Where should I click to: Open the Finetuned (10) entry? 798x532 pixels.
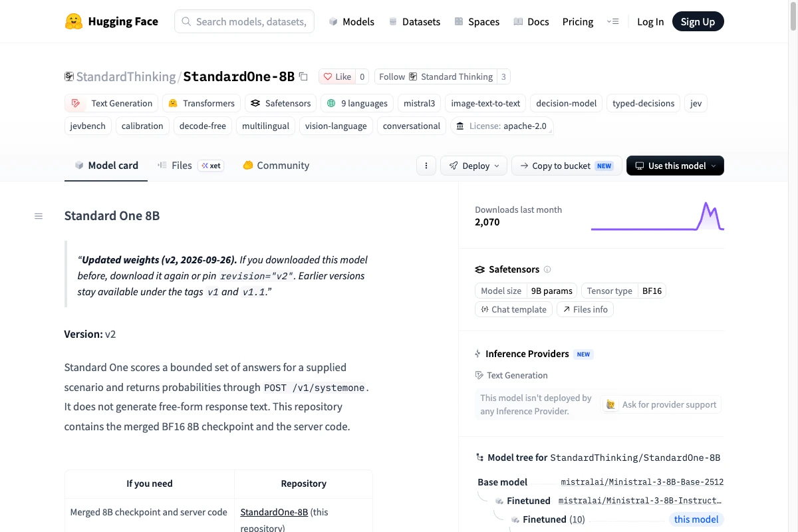coord(553,519)
